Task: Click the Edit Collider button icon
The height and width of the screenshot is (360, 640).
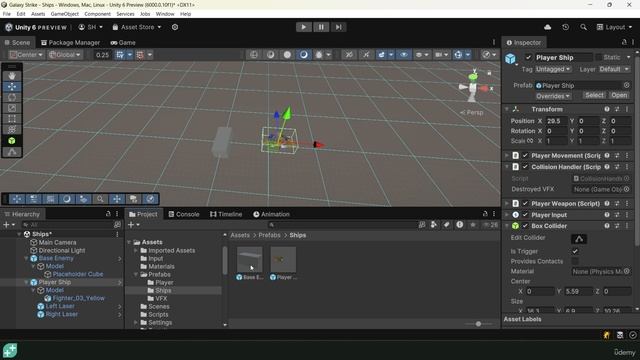Action: coord(579,239)
